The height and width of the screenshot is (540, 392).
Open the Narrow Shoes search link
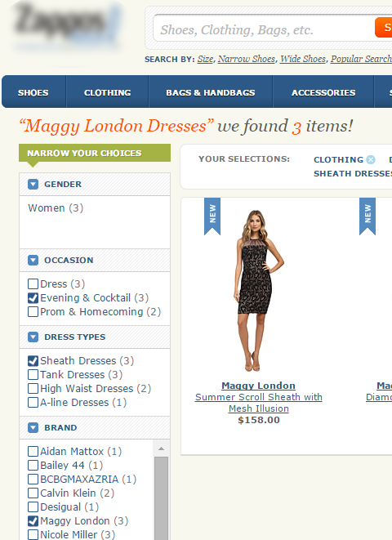point(247,60)
